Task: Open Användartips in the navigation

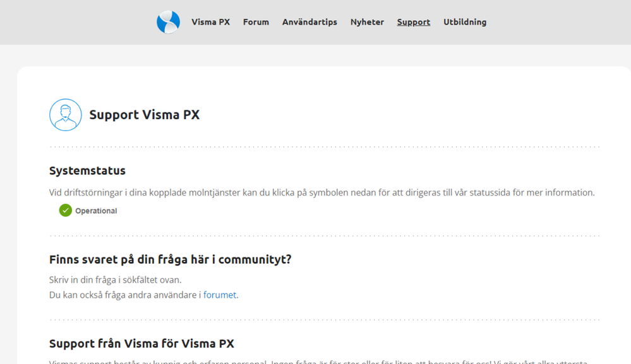Action: click(309, 22)
